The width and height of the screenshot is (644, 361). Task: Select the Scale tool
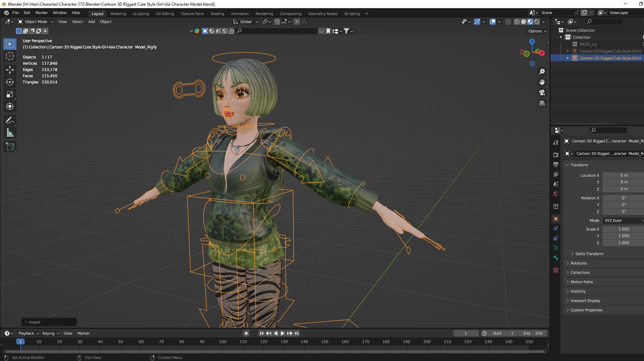(x=10, y=94)
